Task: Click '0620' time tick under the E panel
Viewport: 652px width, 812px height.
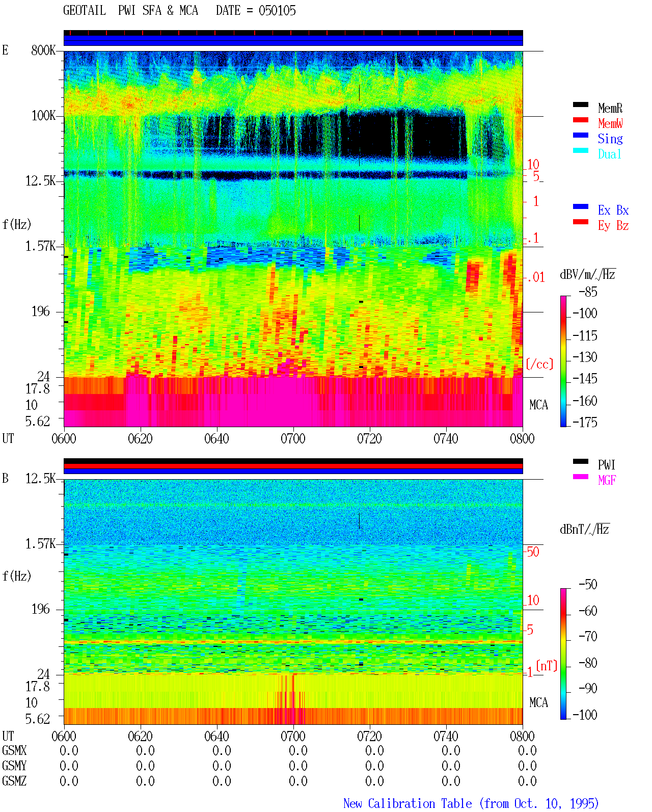Action: tap(140, 439)
